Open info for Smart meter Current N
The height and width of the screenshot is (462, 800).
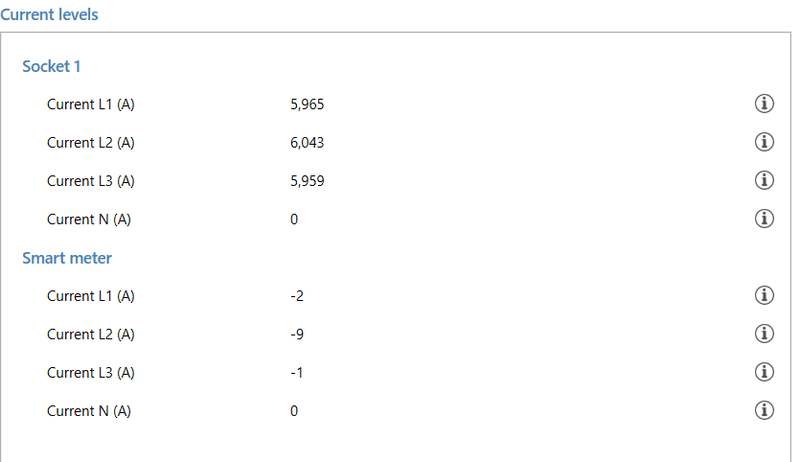click(764, 410)
